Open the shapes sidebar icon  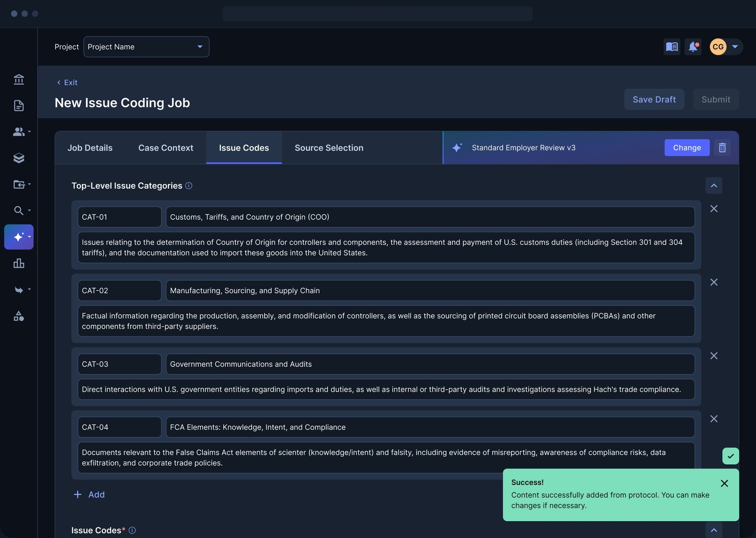18,316
